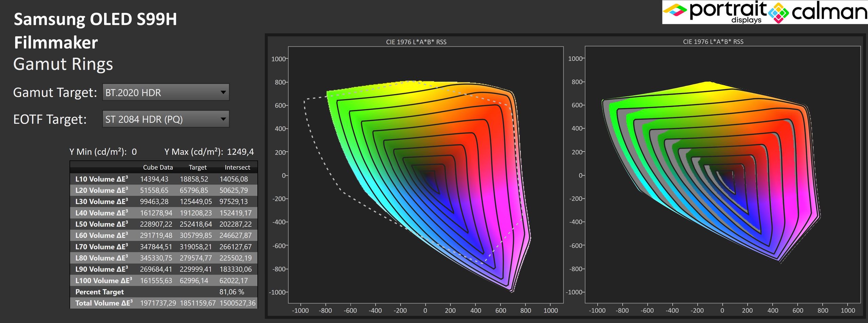
Task: Select the Intersect column header
Action: click(237, 167)
